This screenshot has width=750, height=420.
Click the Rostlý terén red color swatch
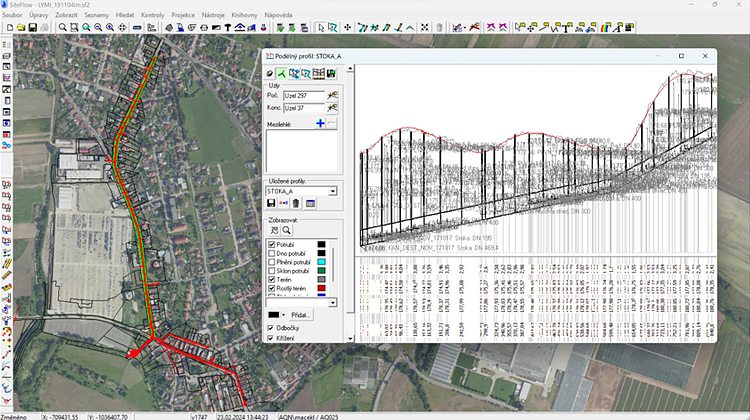coord(321,288)
